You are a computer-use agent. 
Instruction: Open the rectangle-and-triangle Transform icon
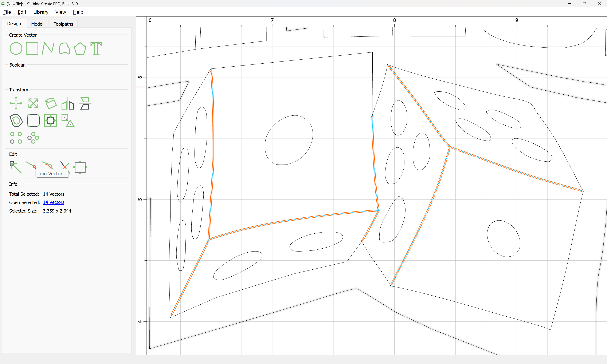pyautogui.click(x=68, y=120)
